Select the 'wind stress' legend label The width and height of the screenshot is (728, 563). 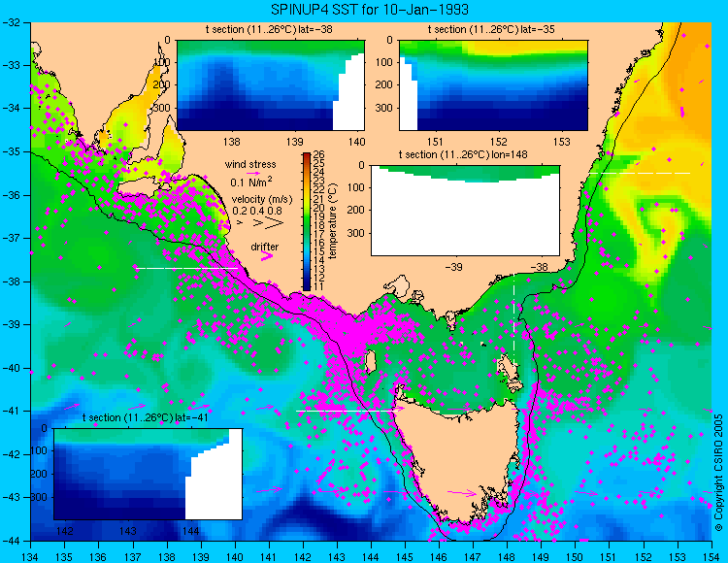click(x=250, y=164)
